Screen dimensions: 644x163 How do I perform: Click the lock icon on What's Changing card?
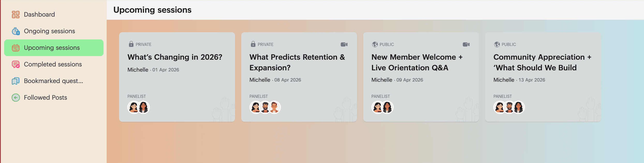click(x=131, y=44)
